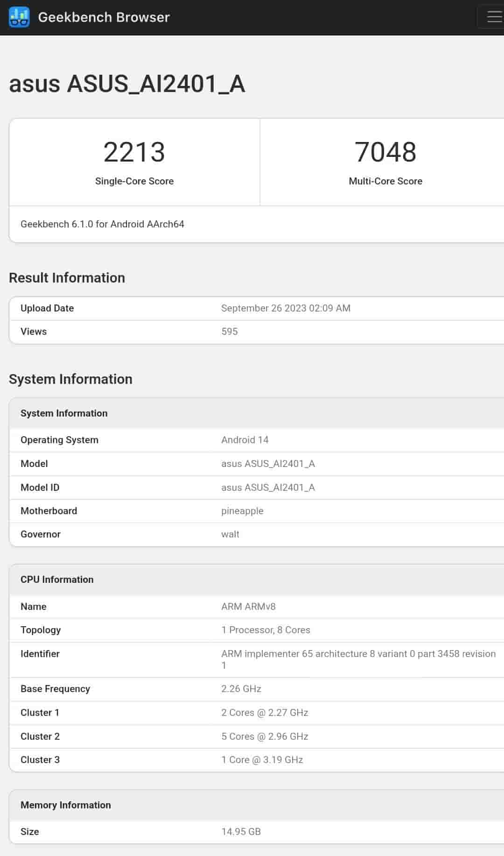The width and height of the screenshot is (504, 856).
Task: Click the CPU Information section header
Action: click(57, 580)
